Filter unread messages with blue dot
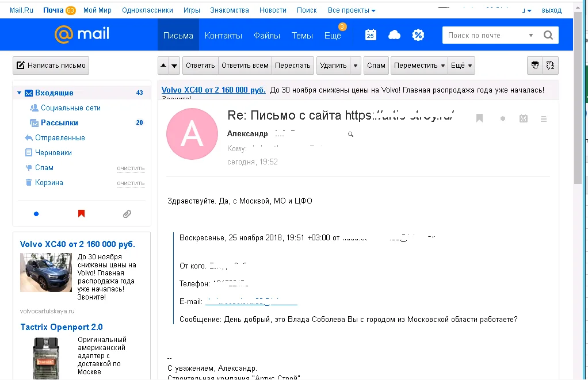The width and height of the screenshot is (588, 380). pos(36,214)
